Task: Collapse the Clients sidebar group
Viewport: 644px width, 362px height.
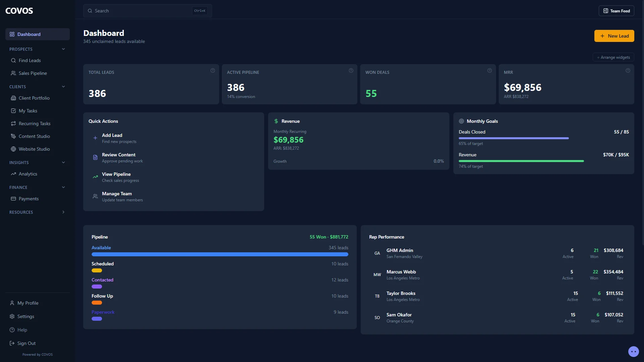Action: pyautogui.click(x=63, y=87)
